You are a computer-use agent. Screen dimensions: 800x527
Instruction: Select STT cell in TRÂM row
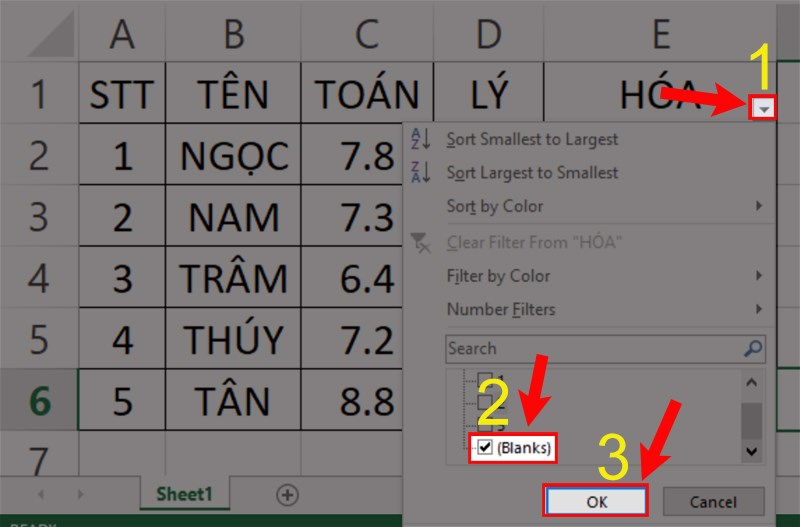122,277
